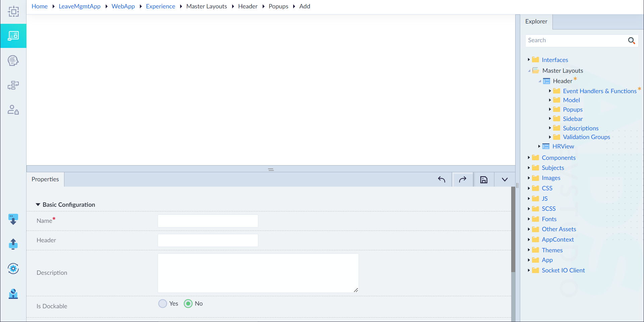
Task: Click the Description text area
Action: 258,273
